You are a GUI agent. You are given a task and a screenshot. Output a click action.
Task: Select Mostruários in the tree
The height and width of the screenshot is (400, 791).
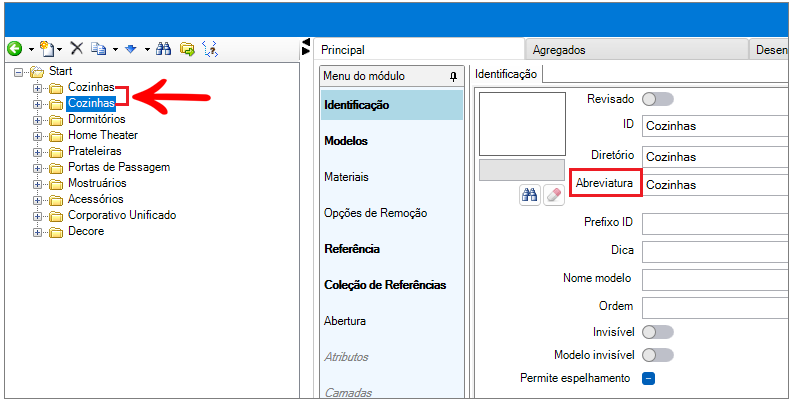point(97,183)
